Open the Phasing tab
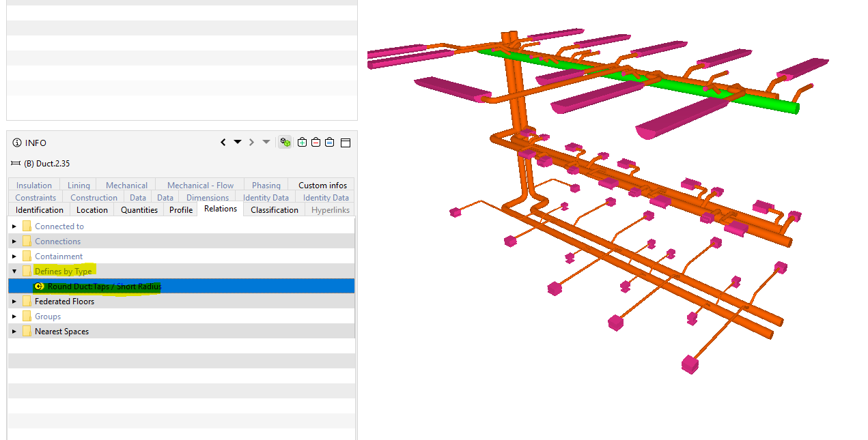The image size is (868, 440). (x=266, y=185)
